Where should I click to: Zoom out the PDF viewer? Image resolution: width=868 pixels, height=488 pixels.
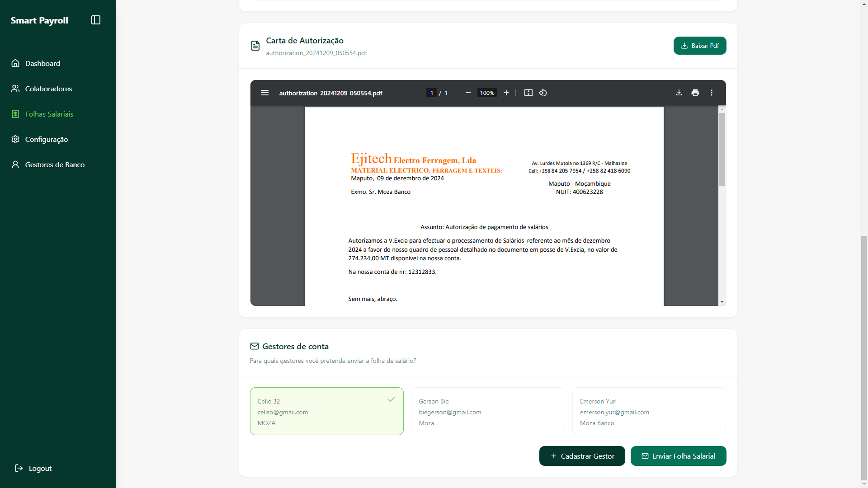[x=468, y=93]
